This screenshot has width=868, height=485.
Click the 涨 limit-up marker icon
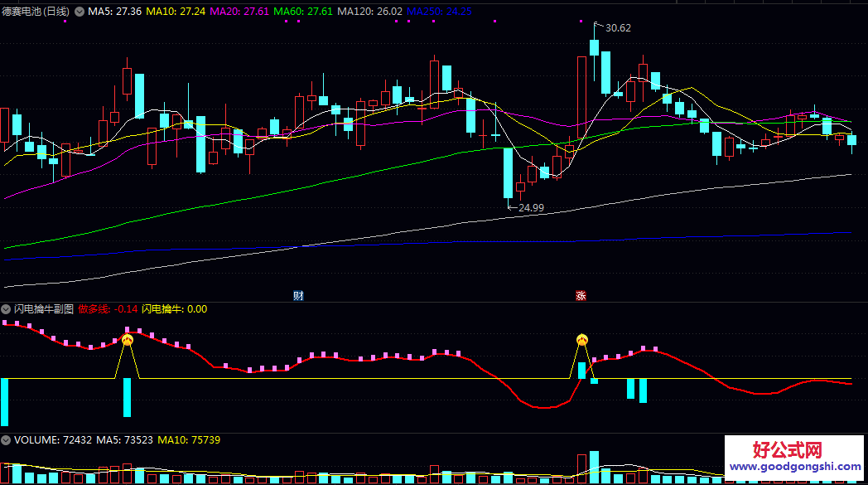(x=581, y=295)
